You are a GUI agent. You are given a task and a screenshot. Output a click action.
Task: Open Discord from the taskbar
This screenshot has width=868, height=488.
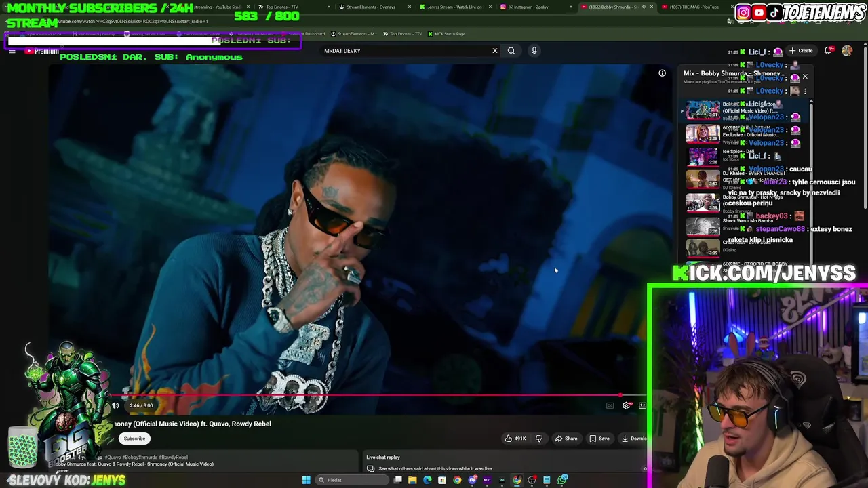[x=473, y=480]
